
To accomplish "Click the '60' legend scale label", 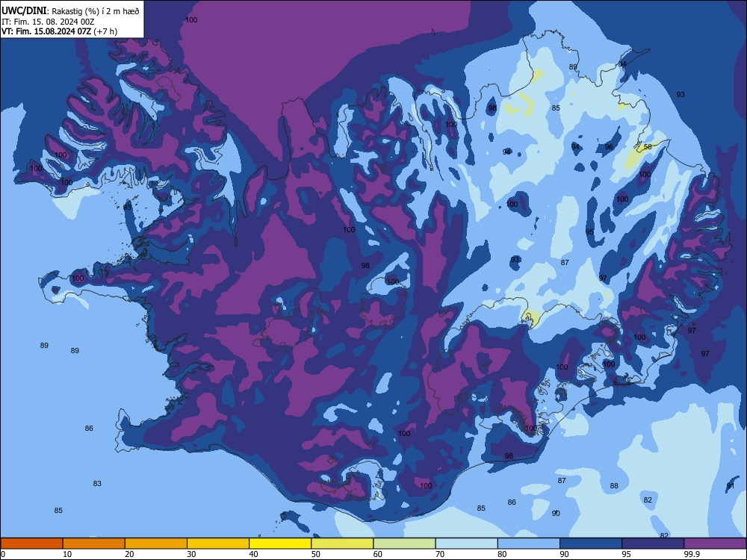I will click(378, 554).
